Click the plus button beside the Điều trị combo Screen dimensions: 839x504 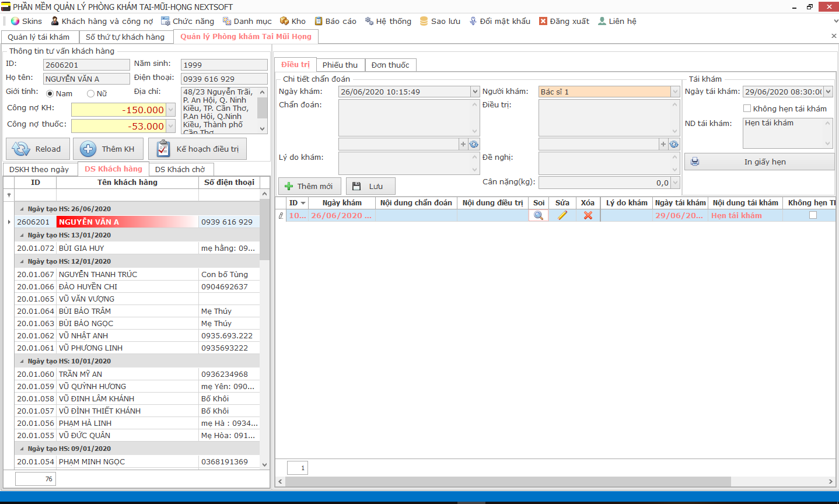click(663, 144)
